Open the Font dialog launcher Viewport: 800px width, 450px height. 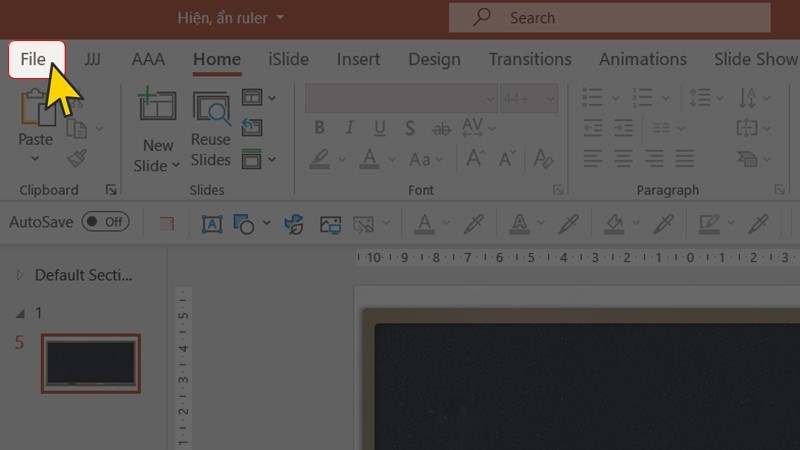click(558, 190)
